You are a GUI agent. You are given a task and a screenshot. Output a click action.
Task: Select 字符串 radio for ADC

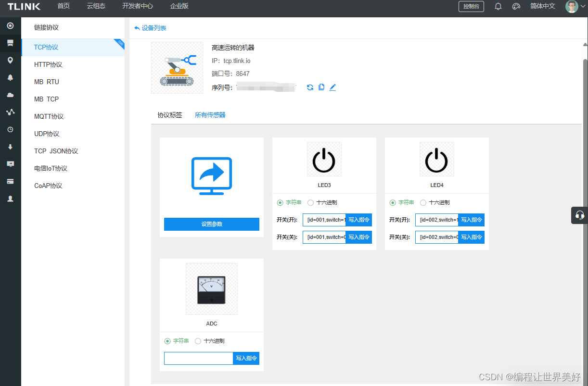click(x=167, y=340)
